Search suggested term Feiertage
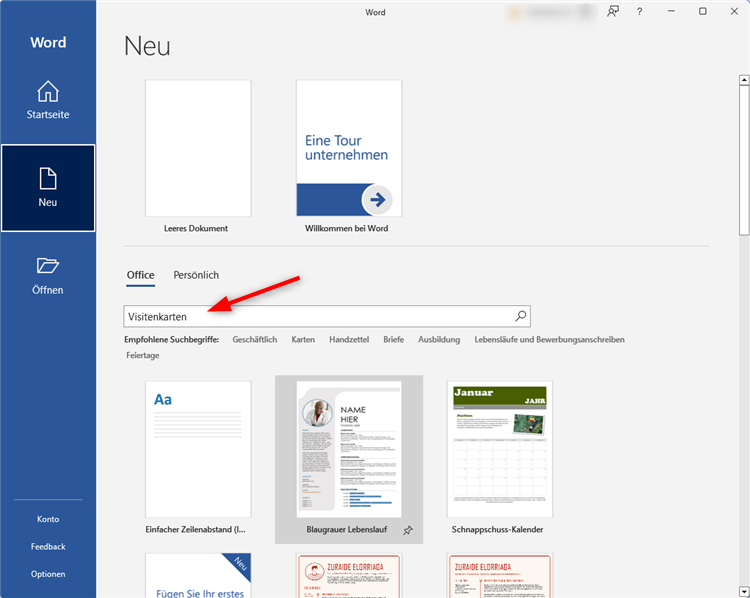Image resolution: width=750 pixels, height=598 pixels. 143,355
